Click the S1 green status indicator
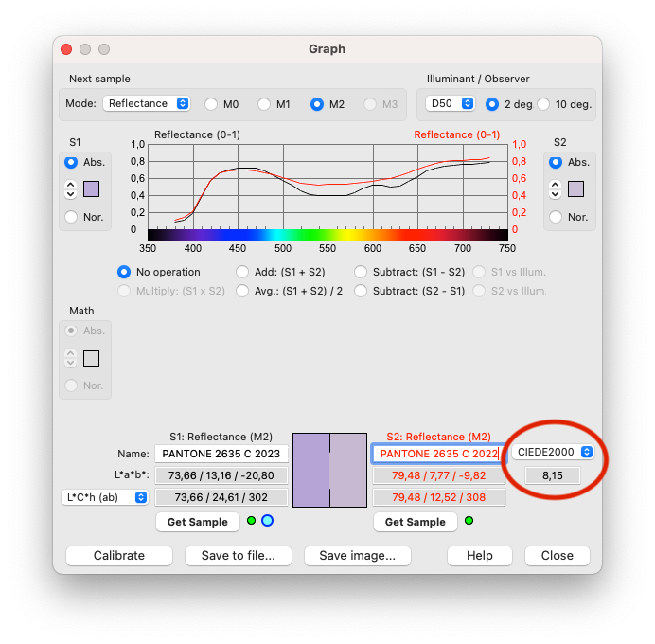Image resolution: width=655 pixels, height=644 pixels. 251,521
